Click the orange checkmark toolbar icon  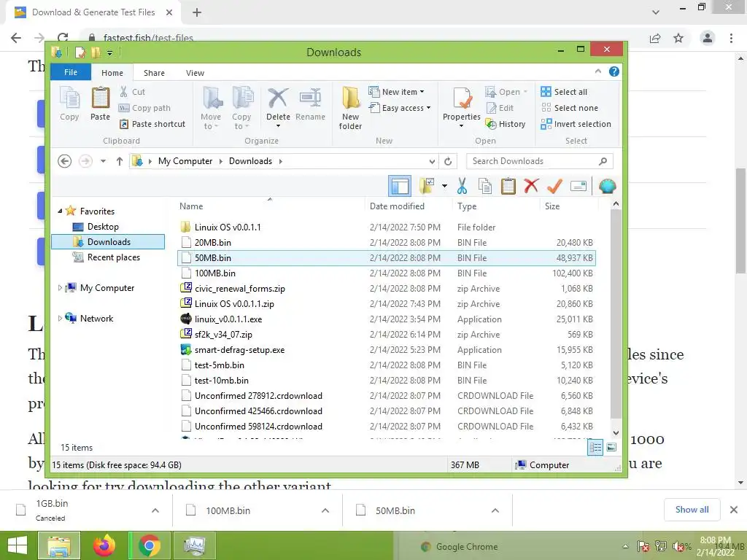click(554, 186)
